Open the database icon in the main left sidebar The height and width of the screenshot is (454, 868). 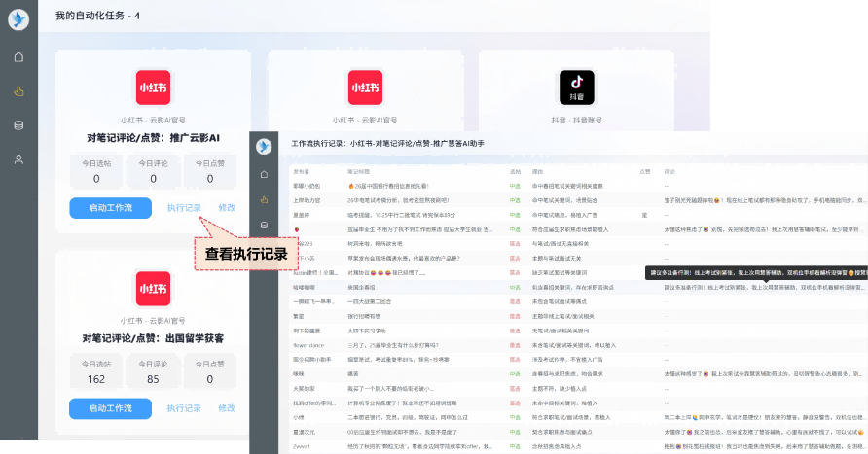[18, 125]
